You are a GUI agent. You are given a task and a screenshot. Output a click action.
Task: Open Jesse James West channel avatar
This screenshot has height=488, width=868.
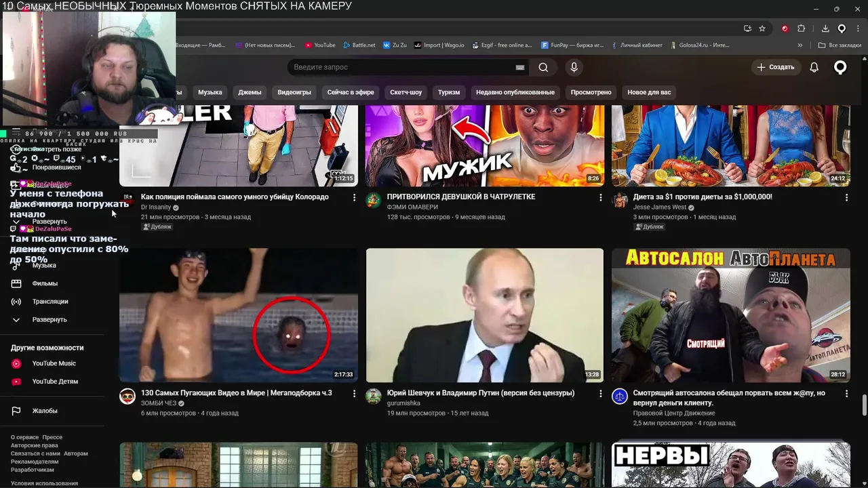[x=620, y=200]
